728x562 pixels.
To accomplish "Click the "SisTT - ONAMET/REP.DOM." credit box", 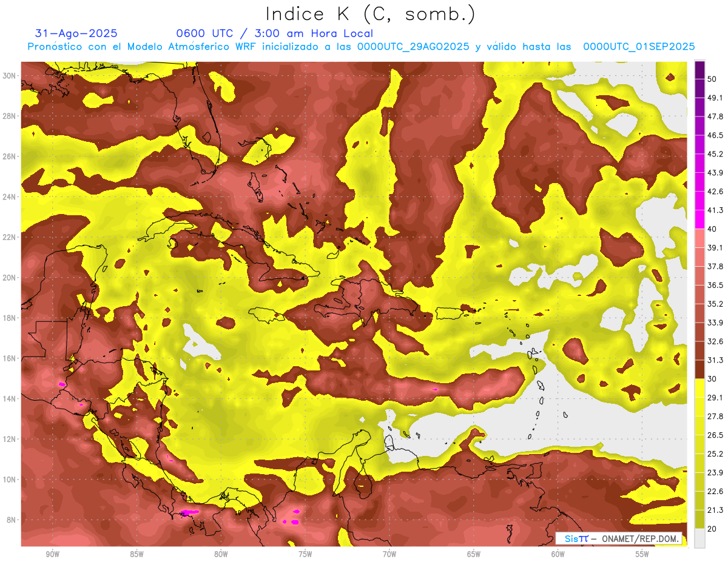I will [619, 538].
